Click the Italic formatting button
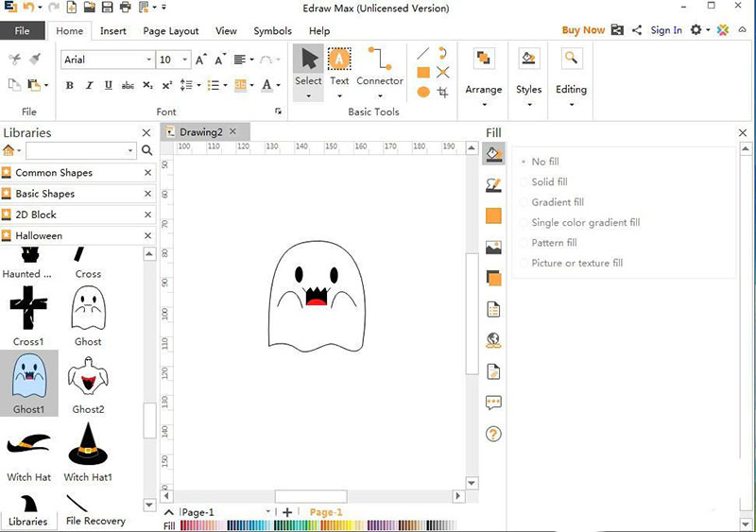This screenshot has height=532, width=756. click(89, 85)
